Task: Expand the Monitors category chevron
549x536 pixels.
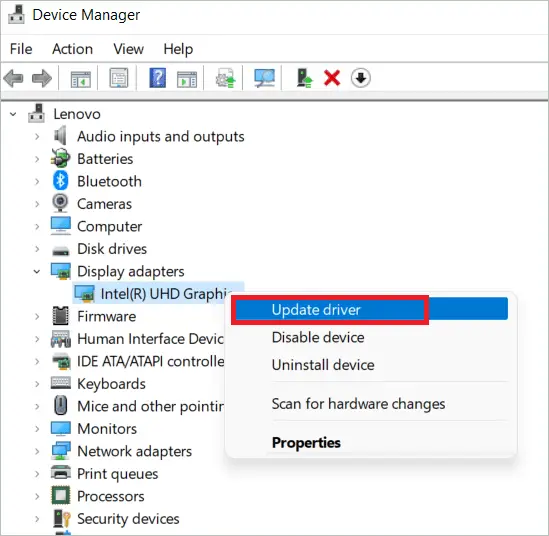Action: point(37,429)
